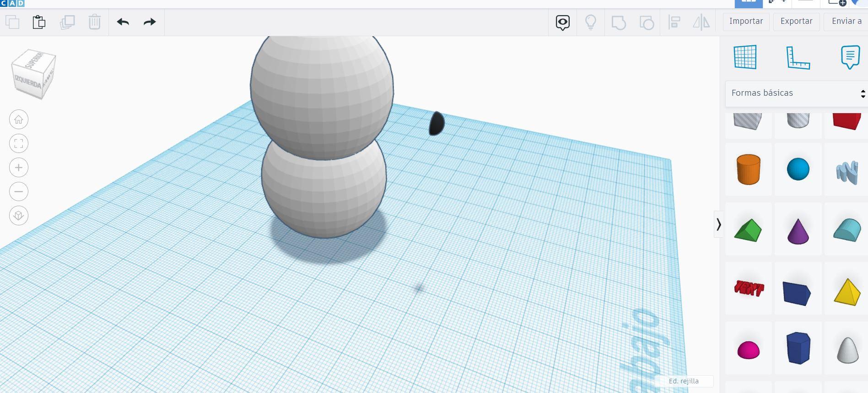The image size is (868, 393).
Task: Redo the last action
Action: [150, 22]
